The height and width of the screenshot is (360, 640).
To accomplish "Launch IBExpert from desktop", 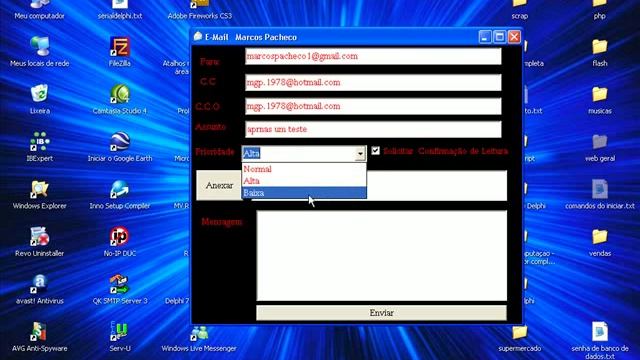I will (39, 147).
